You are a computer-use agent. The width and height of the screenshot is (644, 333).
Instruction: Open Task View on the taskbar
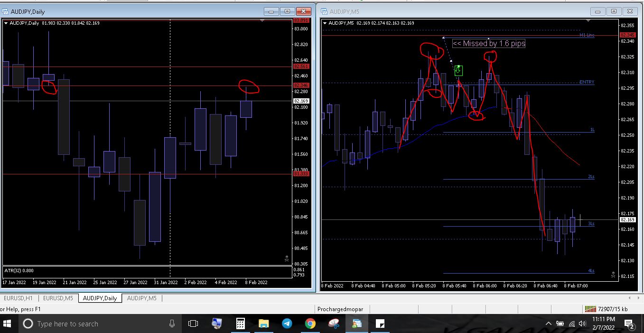(x=193, y=324)
